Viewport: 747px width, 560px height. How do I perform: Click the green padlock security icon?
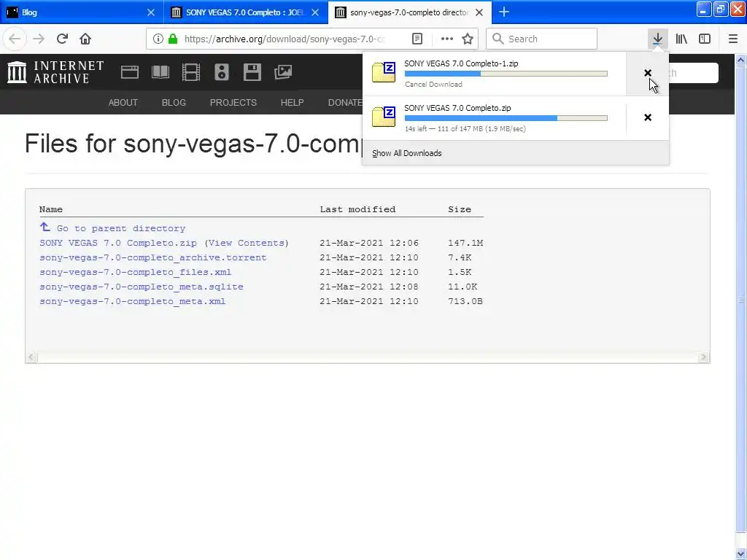click(x=173, y=39)
